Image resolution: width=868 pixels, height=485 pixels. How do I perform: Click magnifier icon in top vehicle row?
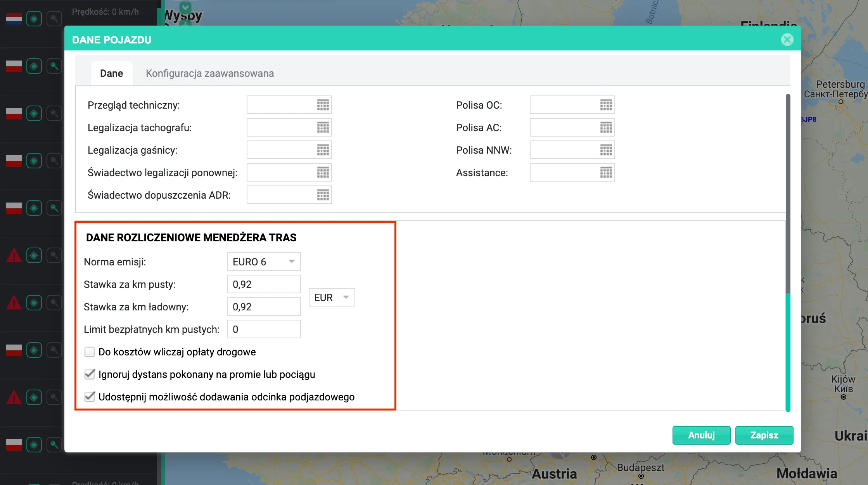54,19
